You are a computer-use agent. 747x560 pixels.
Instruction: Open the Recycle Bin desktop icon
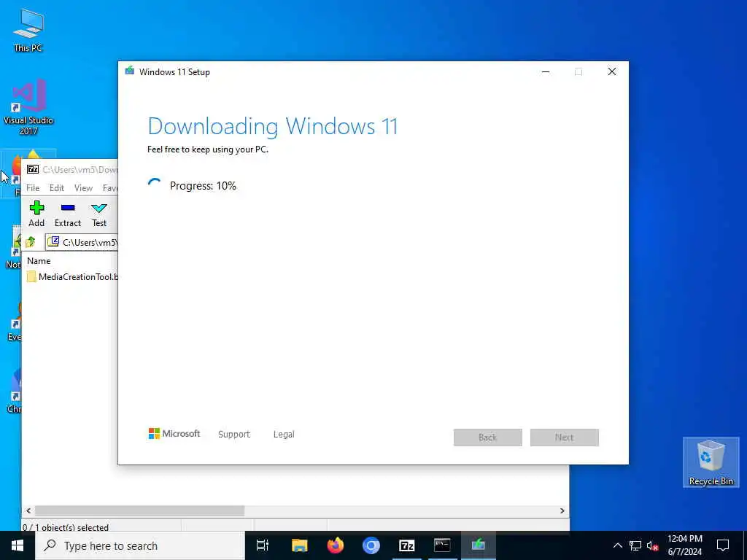(x=711, y=462)
